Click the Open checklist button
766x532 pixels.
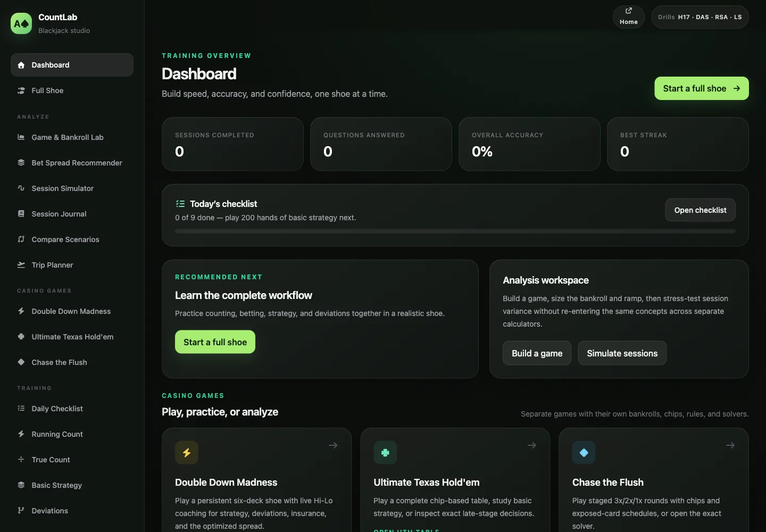tap(700, 210)
